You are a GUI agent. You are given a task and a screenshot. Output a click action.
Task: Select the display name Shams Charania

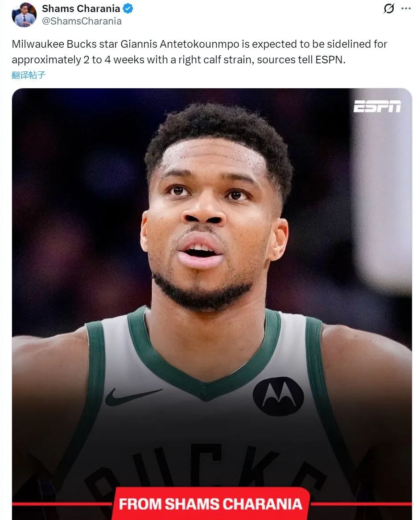[81, 8]
